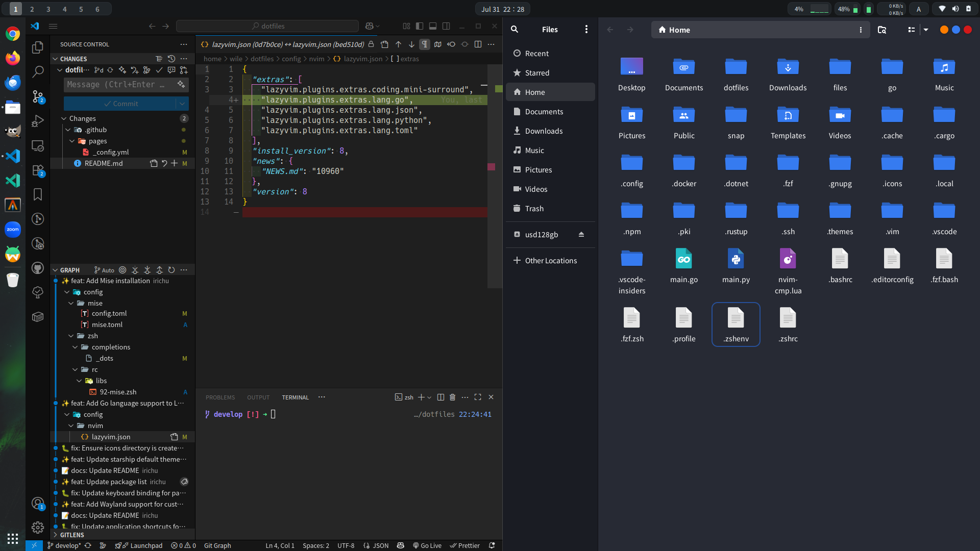This screenshot has height=551, width=980.
Task: Click the develop* branch in status bar
Action: click(x=64, y=545)
